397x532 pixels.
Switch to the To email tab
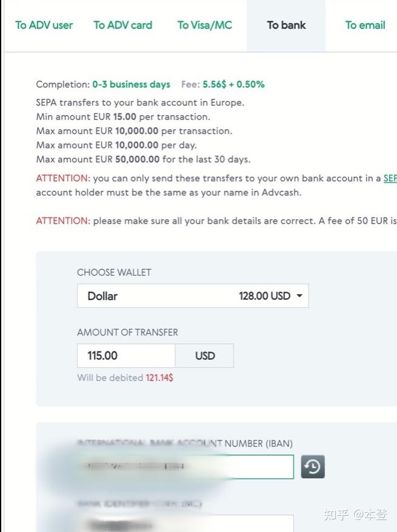pyautogui.click(x=365, y=25)
